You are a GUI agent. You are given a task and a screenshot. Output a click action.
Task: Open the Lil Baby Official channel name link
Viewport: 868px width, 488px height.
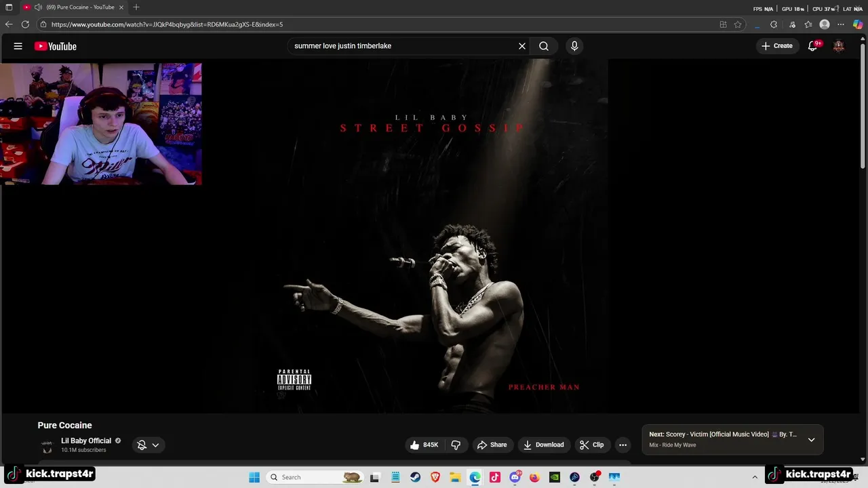click(x=86, y=441)
